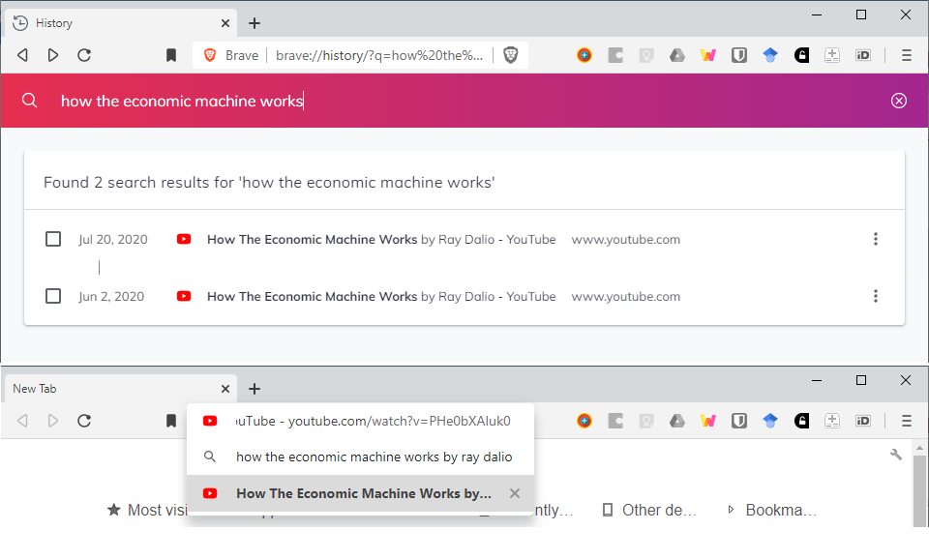
Task: Select the New Tab tab
Action: click(x=122, y=389)
